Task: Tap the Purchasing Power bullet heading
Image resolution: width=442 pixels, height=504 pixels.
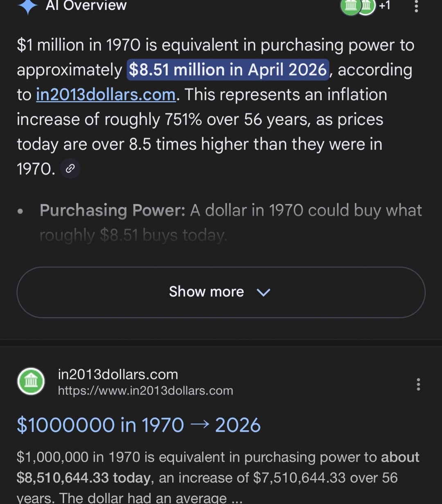Action: (x=112, y=210)
